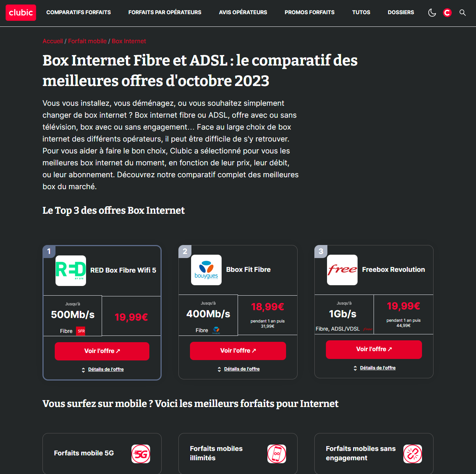Image resolution: width=476 pixels, height=474 pixels.
Task: Click the 500Mb/s speed value
Action: 73,315
